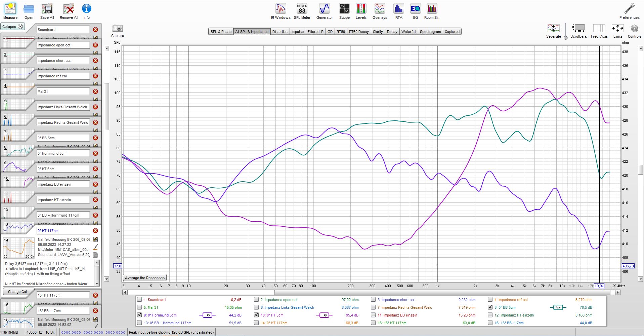Switch to the Waterfall tab
Screen dimensions: 644x336
click(409, 32)
